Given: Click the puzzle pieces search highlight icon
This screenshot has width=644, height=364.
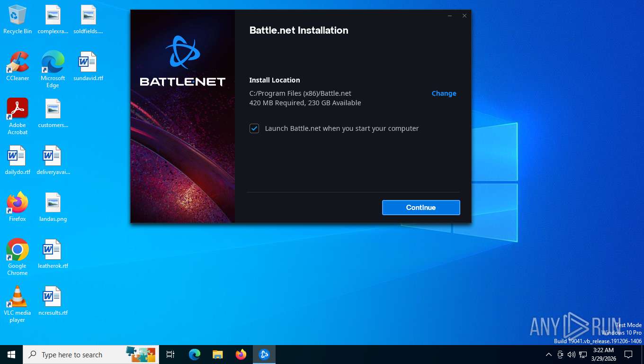Looking at the screenshot, I should (141, 354).
